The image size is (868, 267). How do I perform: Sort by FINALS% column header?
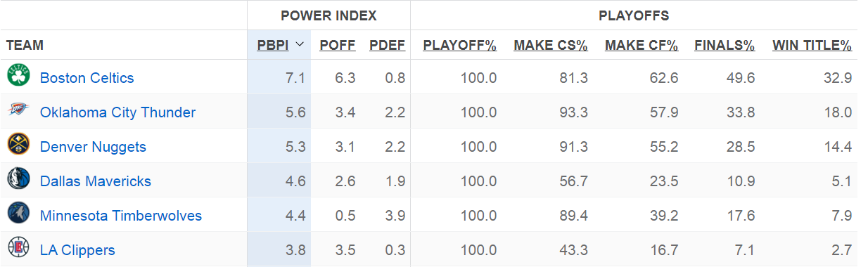coord(725,46)
